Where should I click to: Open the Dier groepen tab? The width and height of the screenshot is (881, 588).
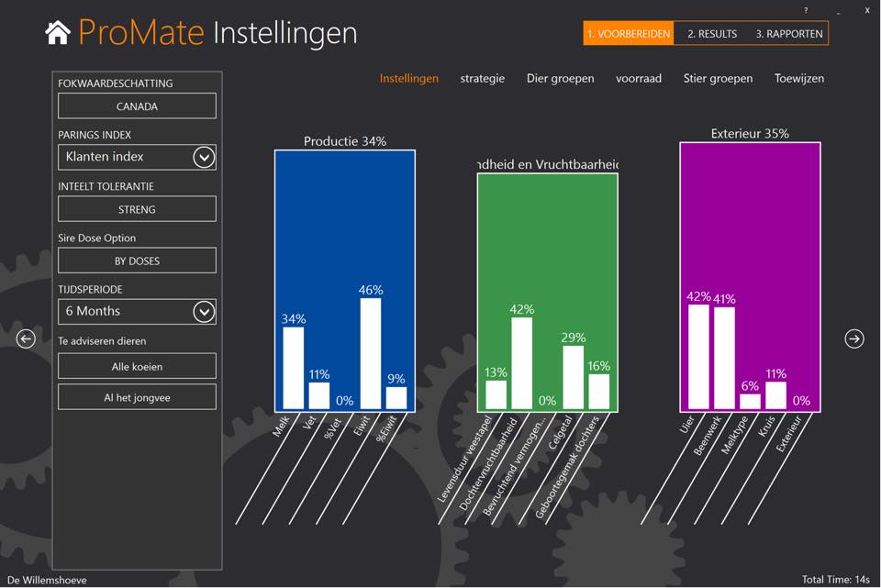pos(560,78)
